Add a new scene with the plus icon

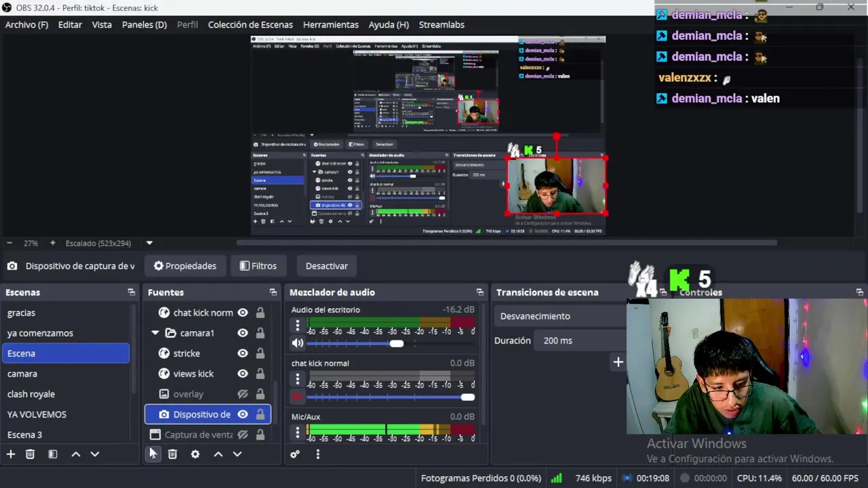coord(11,454)
